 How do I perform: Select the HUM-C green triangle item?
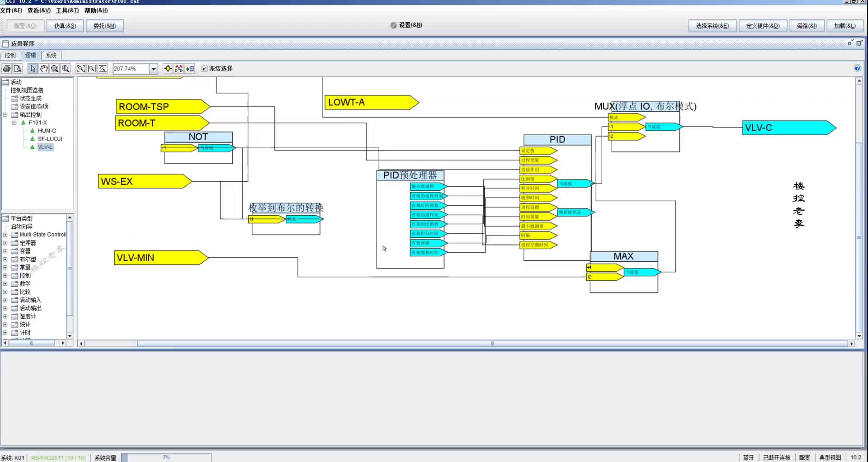tap(32, 131)
